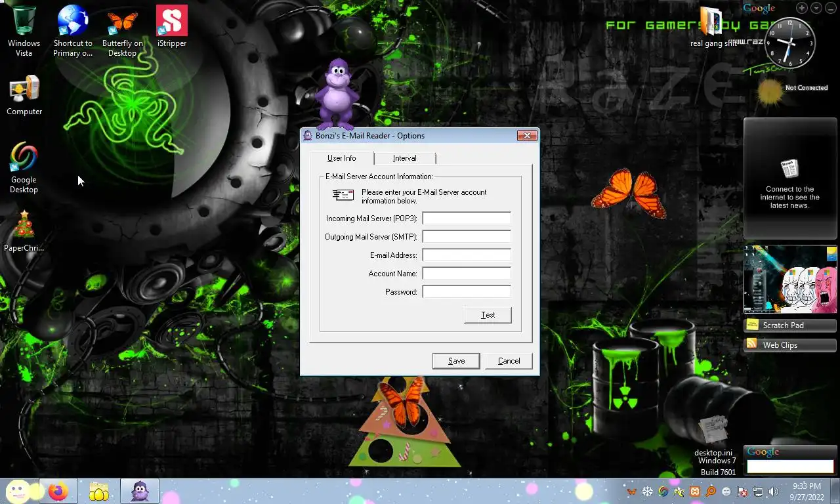Open the Action Center flag icon
Image resolution: width=840 pixels, height=504 pixels.
(742, 492)
